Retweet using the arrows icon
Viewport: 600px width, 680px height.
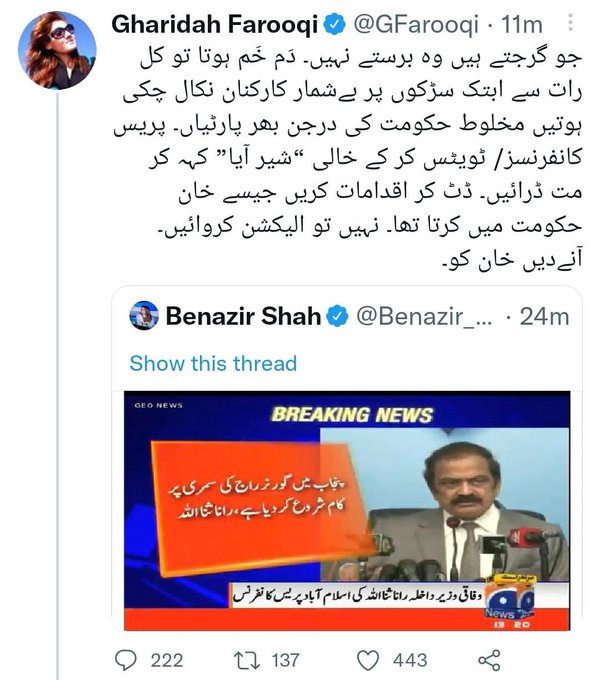(x=247, y=660)
